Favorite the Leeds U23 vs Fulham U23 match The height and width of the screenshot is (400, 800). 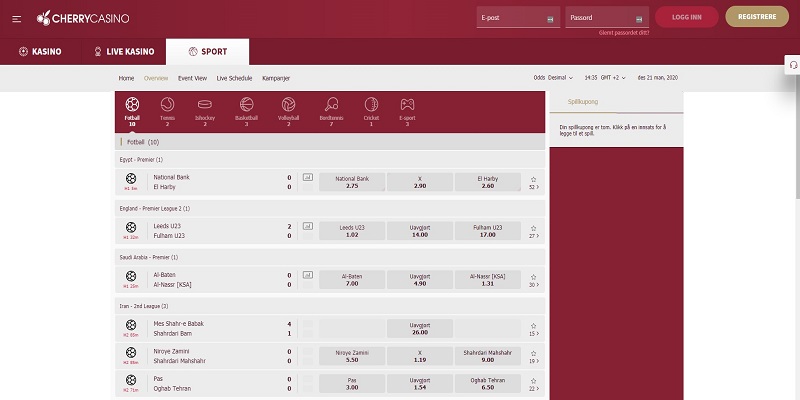(x=534, y=228)
